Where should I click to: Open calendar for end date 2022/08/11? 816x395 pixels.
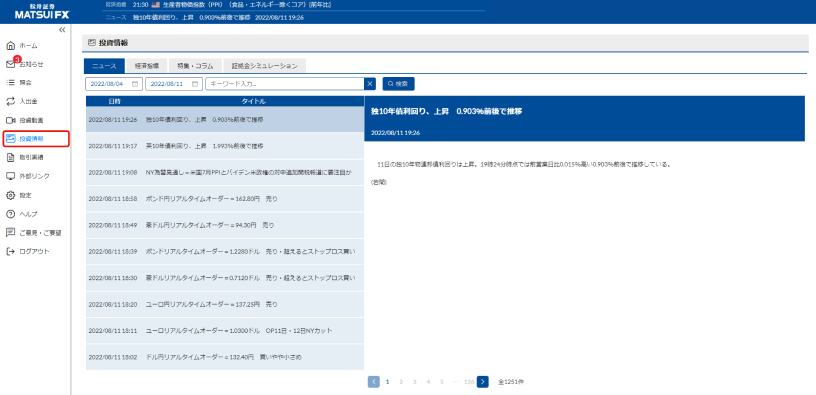[x=195, y=84]
